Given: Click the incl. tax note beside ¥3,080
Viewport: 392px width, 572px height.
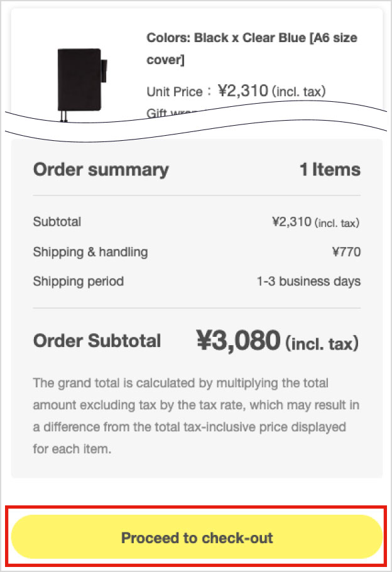Looking at the screenshot, I should [x=322, y=343].
